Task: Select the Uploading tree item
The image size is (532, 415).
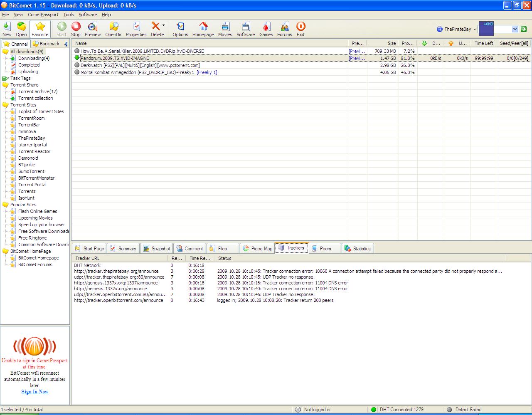Action: pyautogui.click(x=28, y=72)
